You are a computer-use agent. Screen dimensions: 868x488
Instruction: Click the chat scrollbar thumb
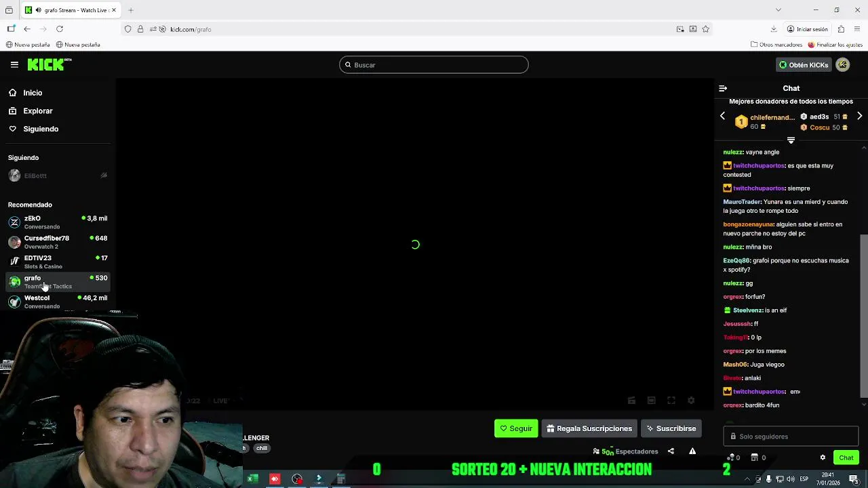pyautogui.click(x=864, y=315)
